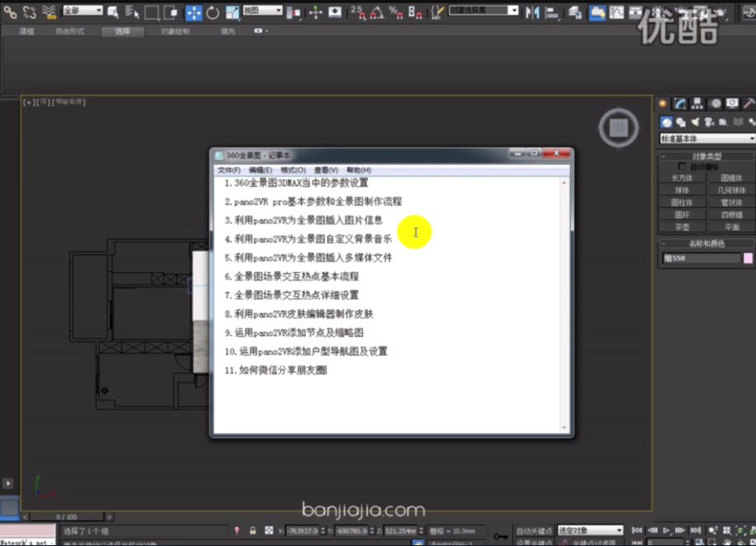
Task: Activate the Select and Move tool
Action: (194, 12)
